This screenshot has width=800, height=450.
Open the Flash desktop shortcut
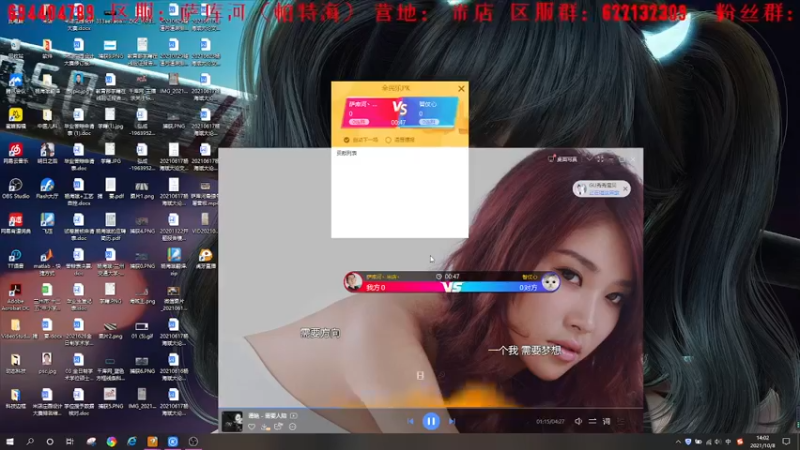(47, 188)
